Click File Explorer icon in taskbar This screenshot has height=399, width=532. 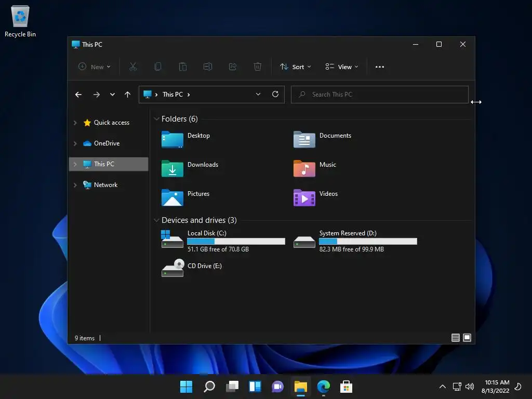pos(301,387)
